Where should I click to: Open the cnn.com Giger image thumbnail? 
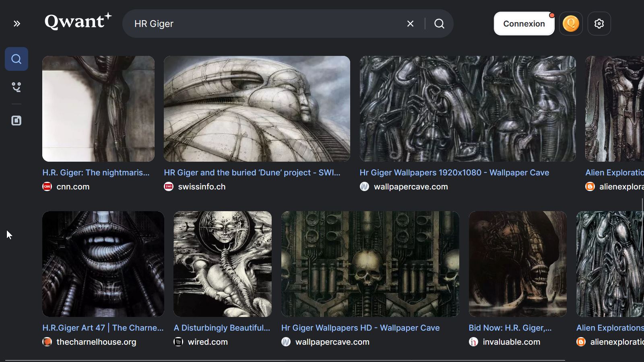tap(98, 109)
